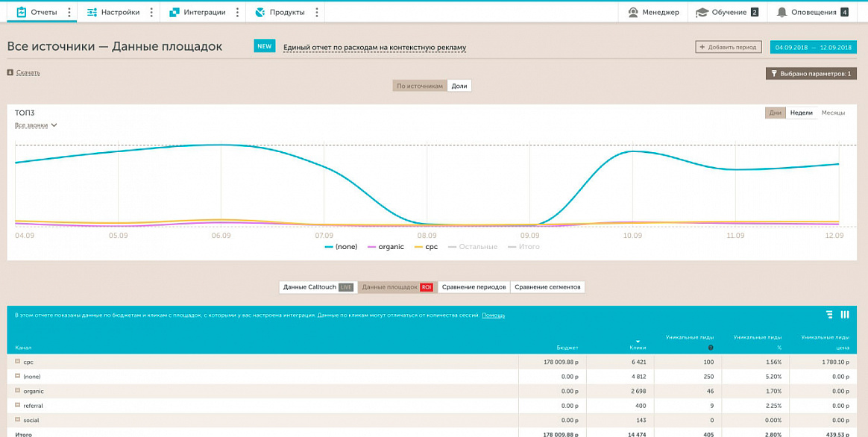Viewport: 868px width, 437px height.
Task: Open Оповещения bell notifications
Action: click(x=781, y=12)
